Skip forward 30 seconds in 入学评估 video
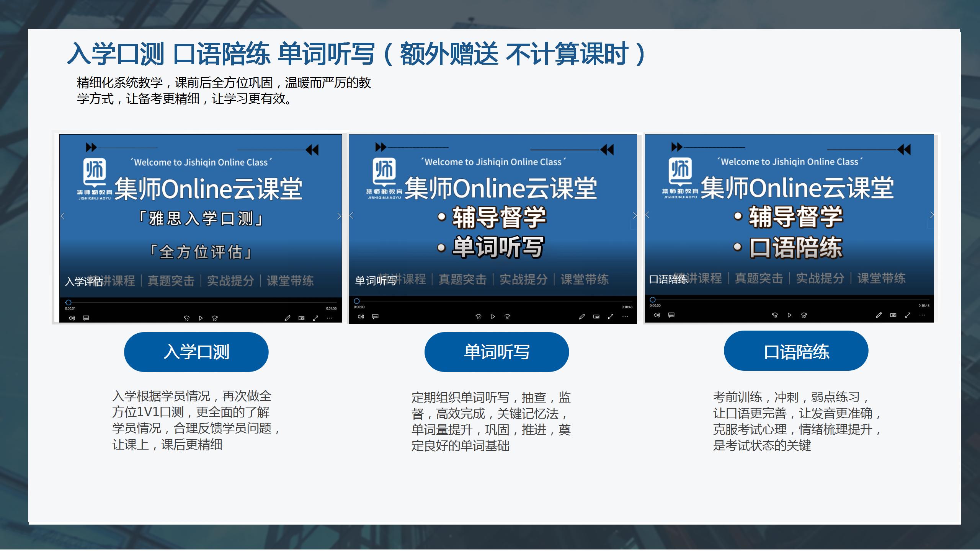The height and width of the screenshot is (551, 980). pyautogui.click(x=215, y=318)
